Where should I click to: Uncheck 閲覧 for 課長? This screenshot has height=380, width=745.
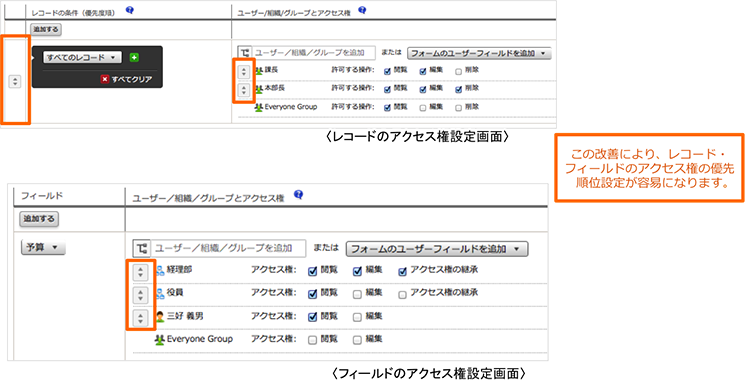pos(387,72)
